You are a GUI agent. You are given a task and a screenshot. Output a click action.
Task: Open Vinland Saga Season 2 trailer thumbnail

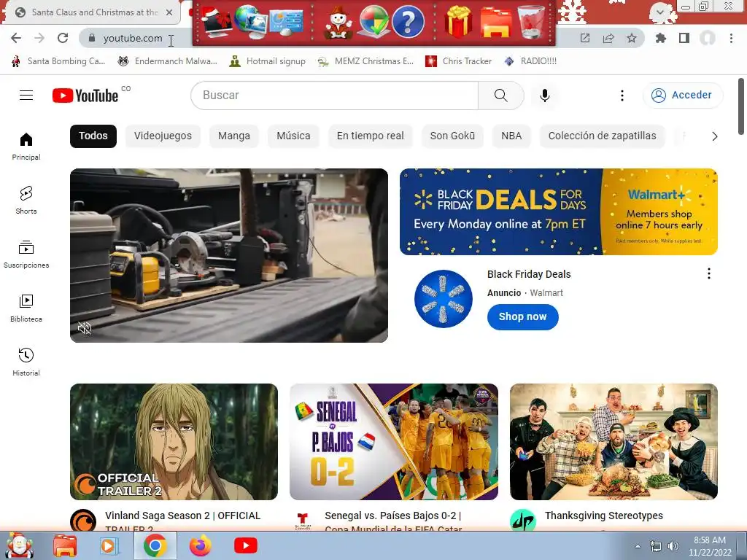point(174,442)
